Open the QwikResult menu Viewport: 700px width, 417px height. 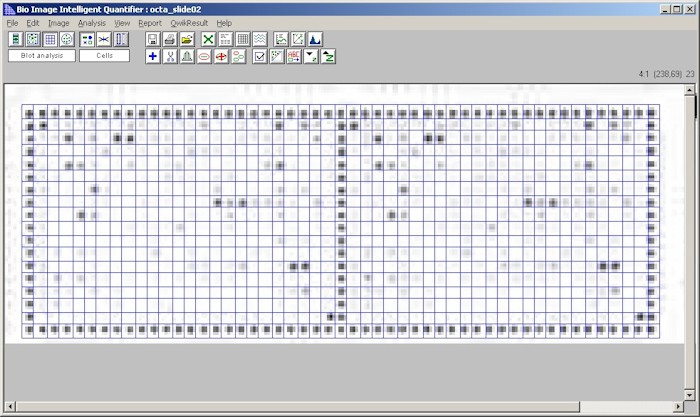189,23
